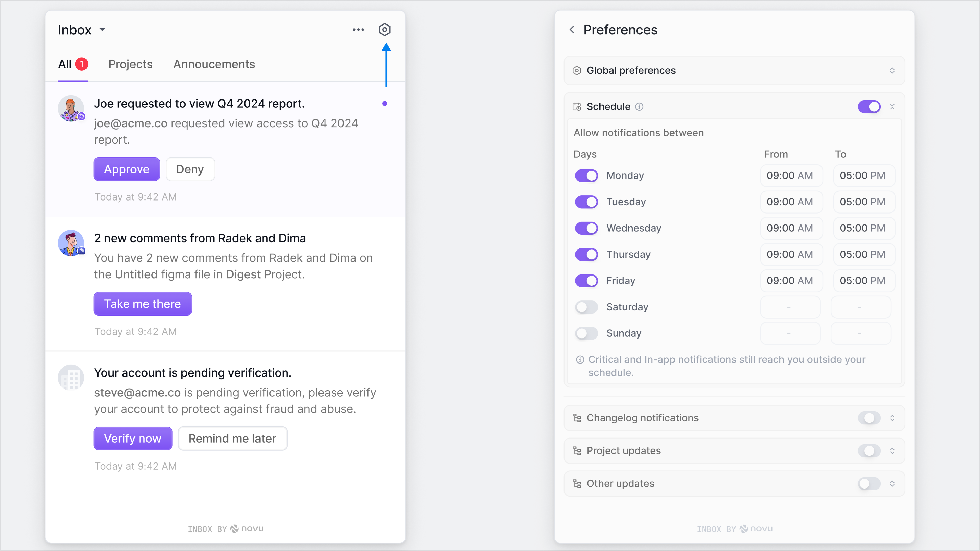Click Monday's 09:00 AM start time field
Image resolution: width=980 pixels, height=551 pixels.
coord(791,175)
